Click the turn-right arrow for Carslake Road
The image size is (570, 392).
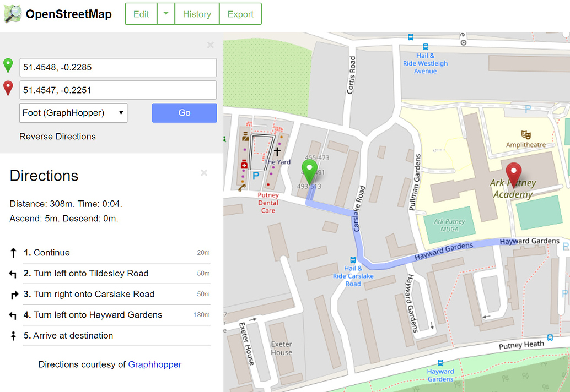[13, 295]
